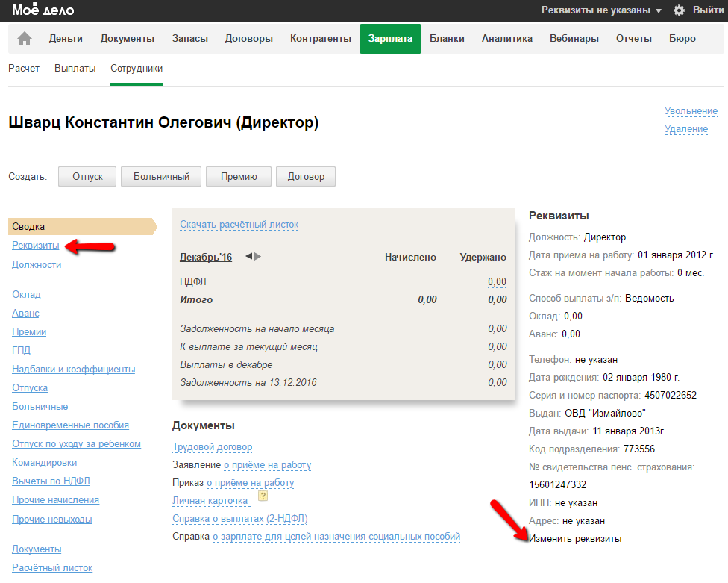Open the Контрагенты menu section
Viewport: 728px width, 583px height.
[320, 39]
